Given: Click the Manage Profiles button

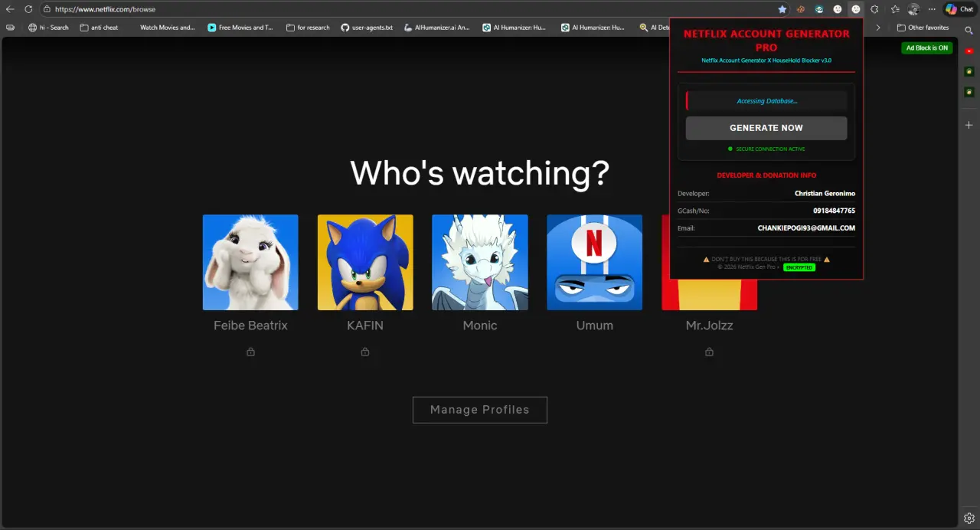Looking at the screenshot, I should point(480,410).
